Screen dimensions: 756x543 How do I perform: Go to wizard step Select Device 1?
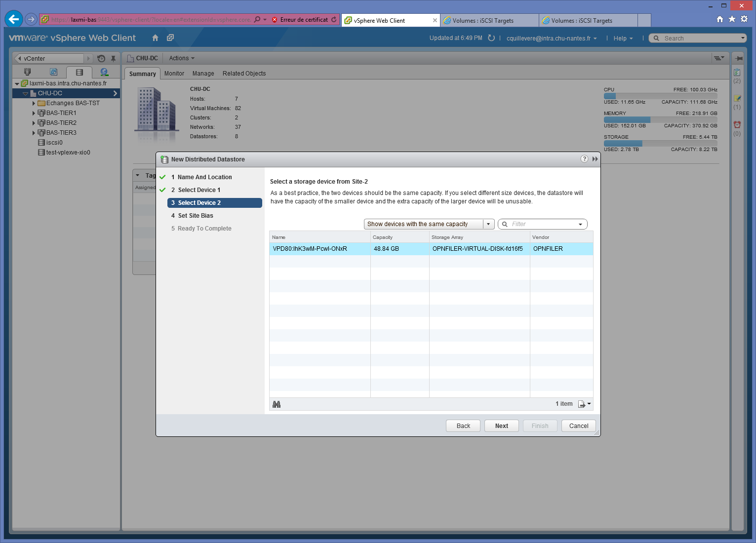[x=199, y=190]
